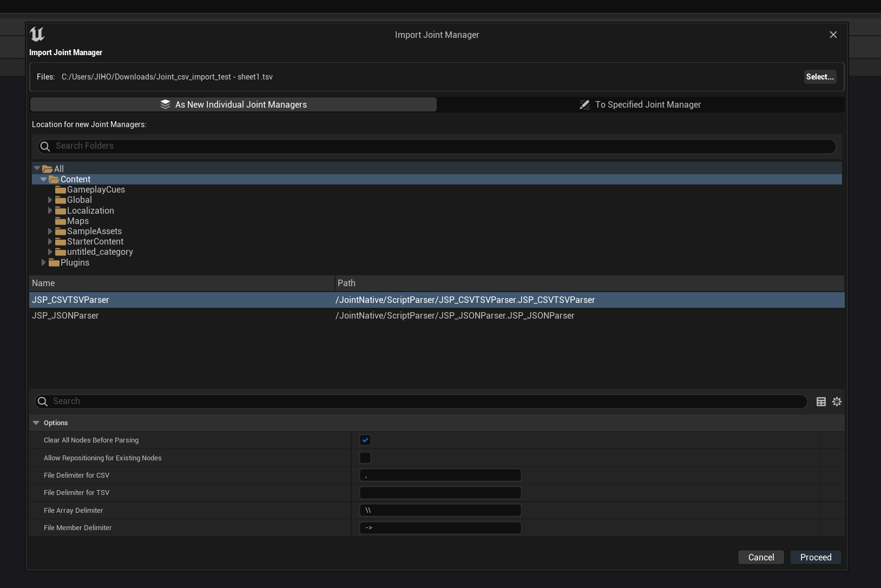Collapse the Options section
This screenshot has width=881, height=588.
coord(36,423)
